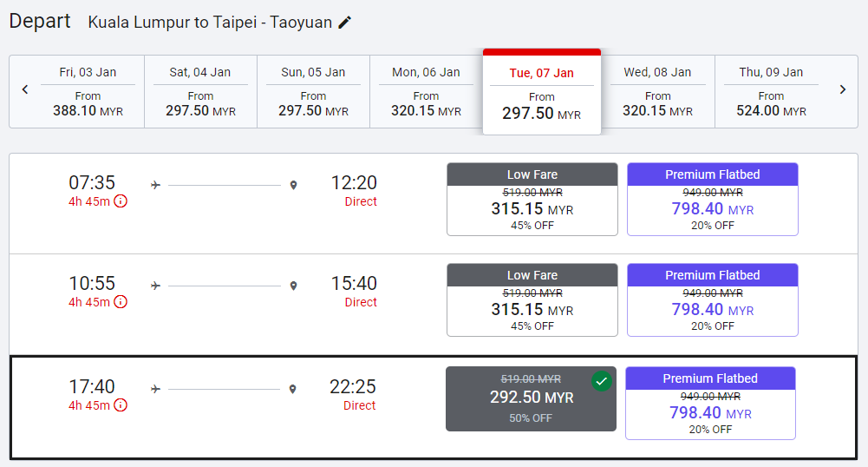Click info icon for 10:55 flight duration
This screenshot has width=868, height=467.
(121, 302)
